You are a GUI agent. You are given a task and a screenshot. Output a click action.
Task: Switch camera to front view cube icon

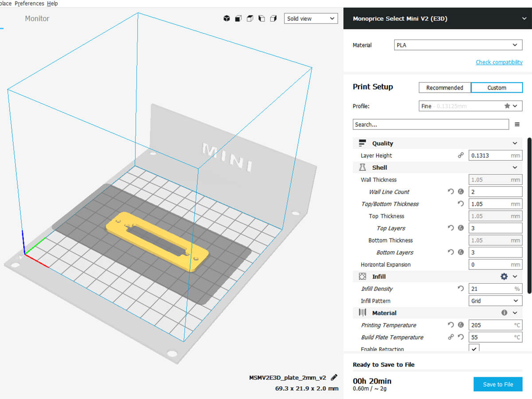(x=239, y=19)
